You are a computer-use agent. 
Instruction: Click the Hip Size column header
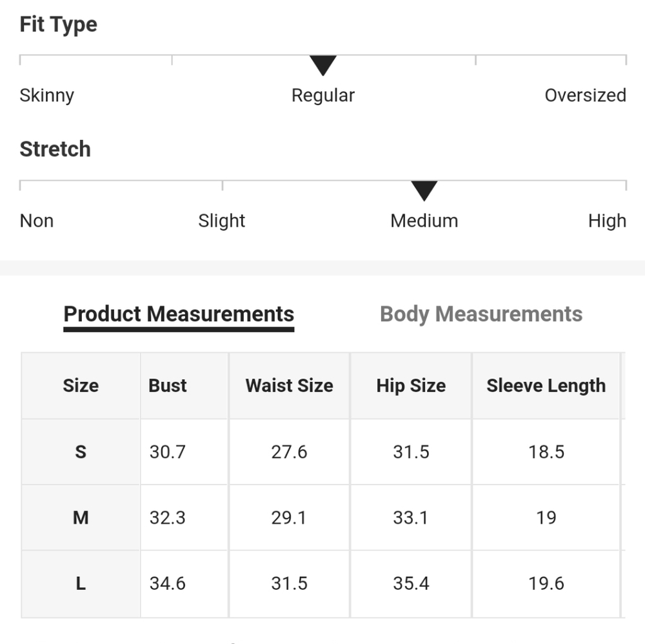point(411,386)
